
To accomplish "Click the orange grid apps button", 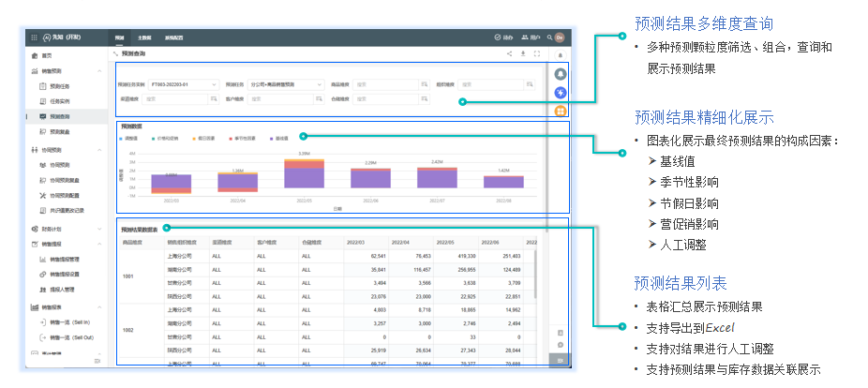I will [x=561, y=111].
